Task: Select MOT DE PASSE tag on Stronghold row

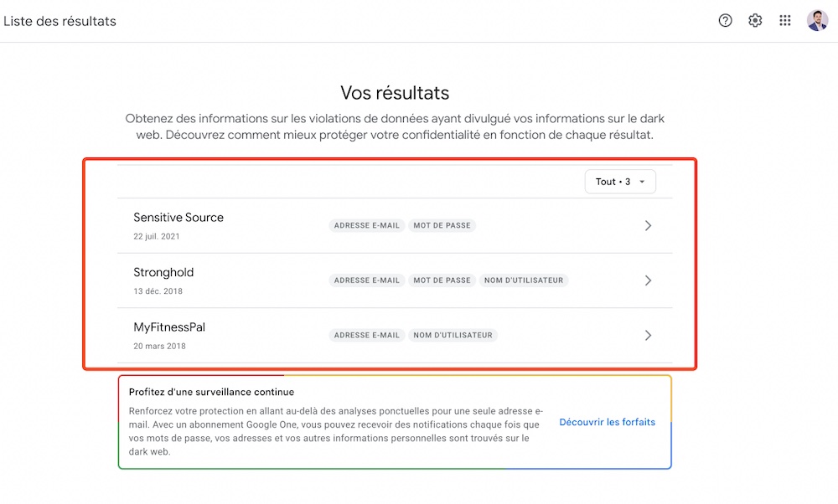Action: [442, 280]
